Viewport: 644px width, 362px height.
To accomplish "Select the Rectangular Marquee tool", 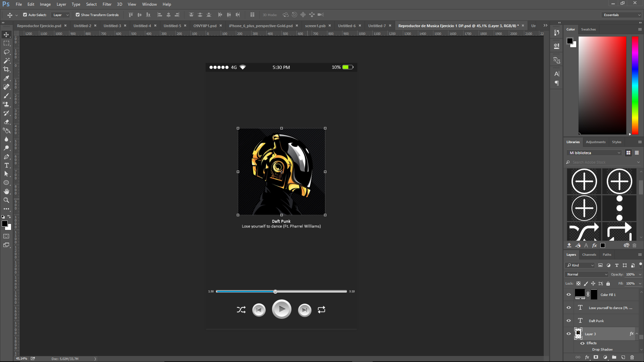I will click(x=6, y=43).
